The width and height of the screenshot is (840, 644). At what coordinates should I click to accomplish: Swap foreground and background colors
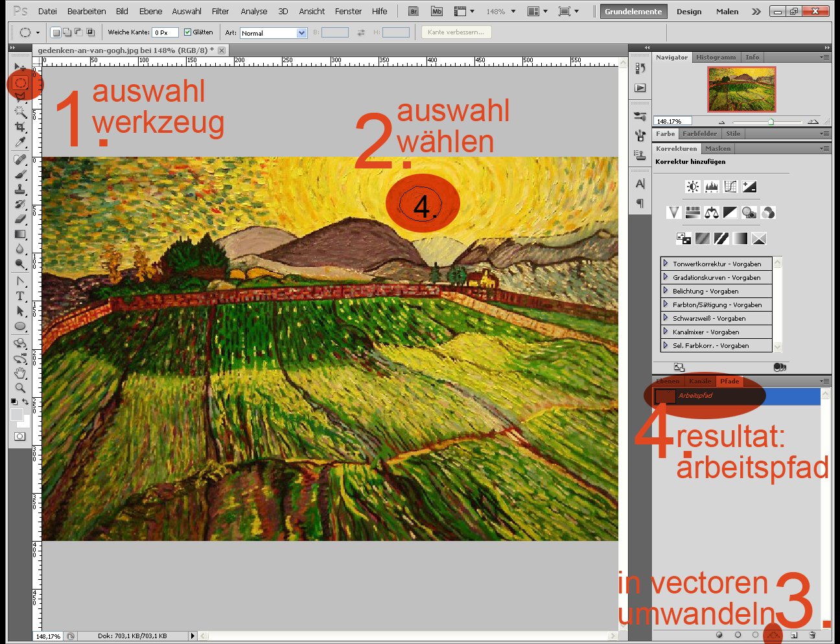pyautogui.click(x=26, y=402)
